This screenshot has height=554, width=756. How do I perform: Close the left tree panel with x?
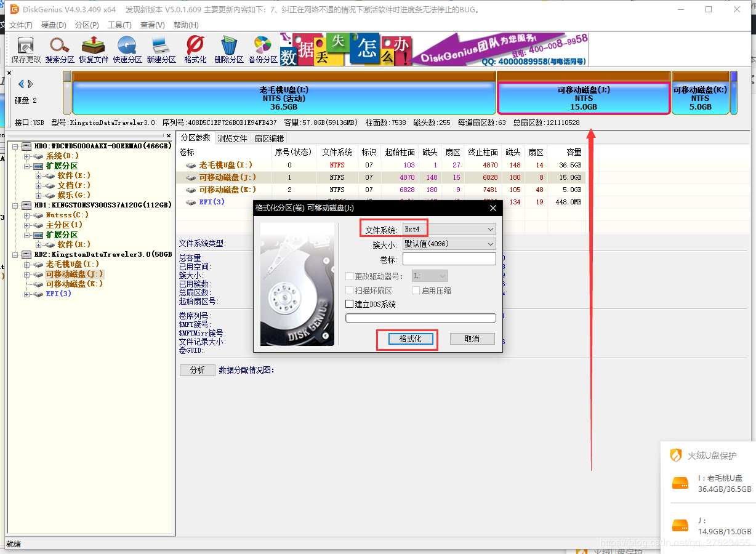(x=169, y=135)
